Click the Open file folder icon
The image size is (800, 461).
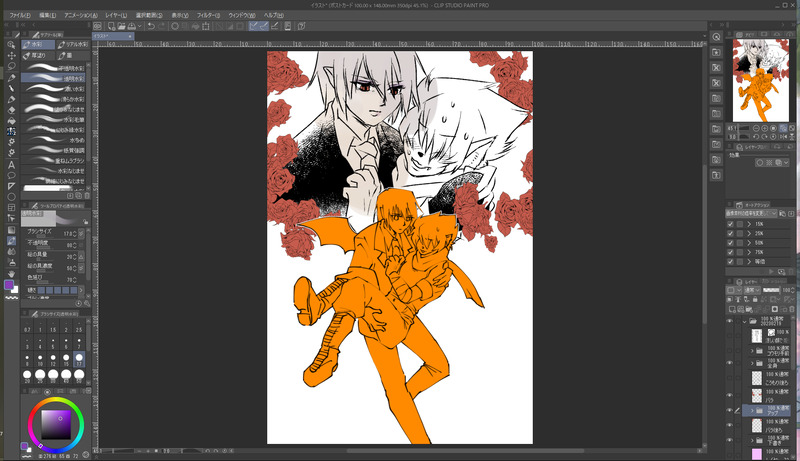pyautogui.click(x=121, y=26)
